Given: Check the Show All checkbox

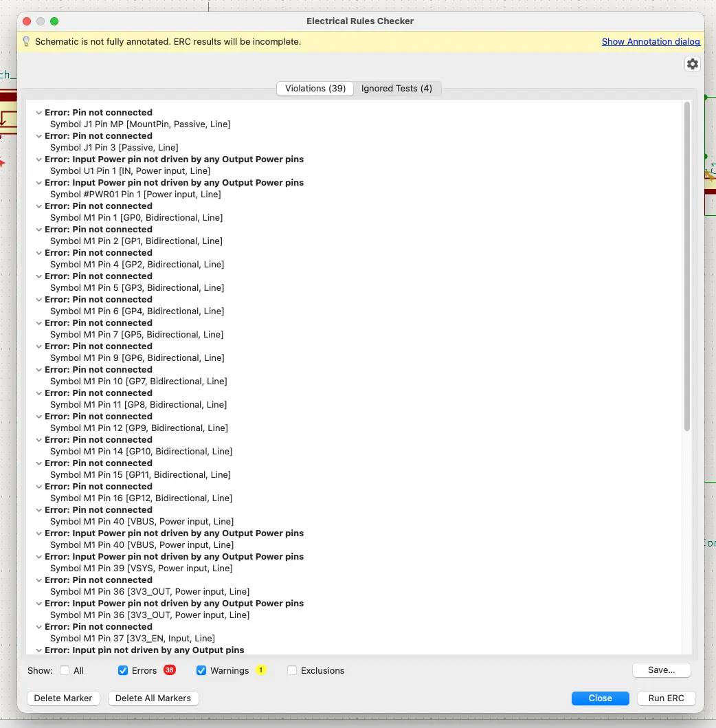Looking at the screenshot, I should pyautogui.click(x=65, y=670).
